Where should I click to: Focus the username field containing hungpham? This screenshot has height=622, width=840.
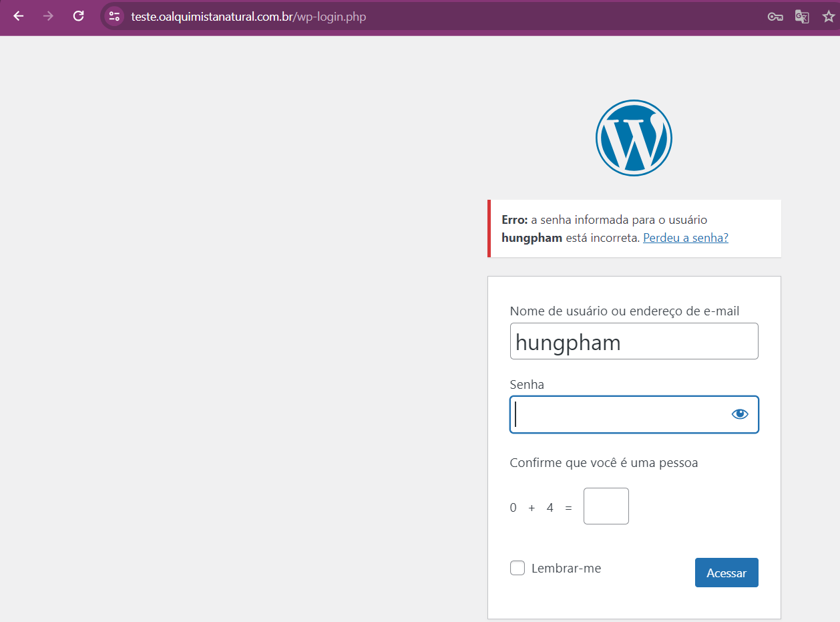(x=634, y=341)
